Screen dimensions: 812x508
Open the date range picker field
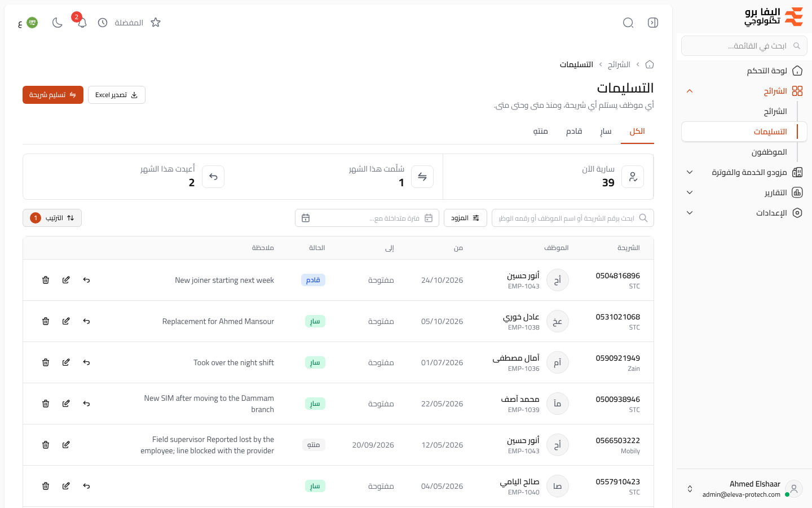tap(367, 218)
